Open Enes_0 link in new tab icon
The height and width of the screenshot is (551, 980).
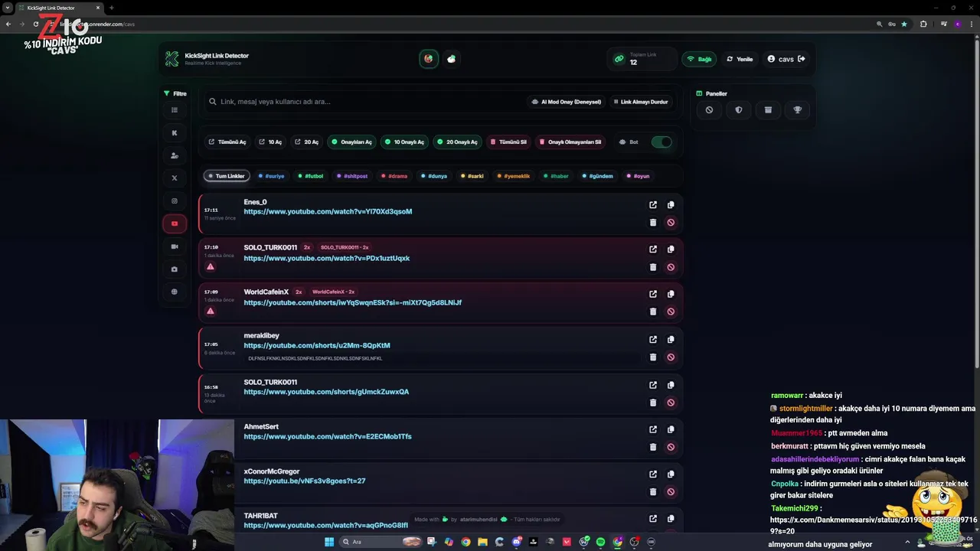point(653,205)
